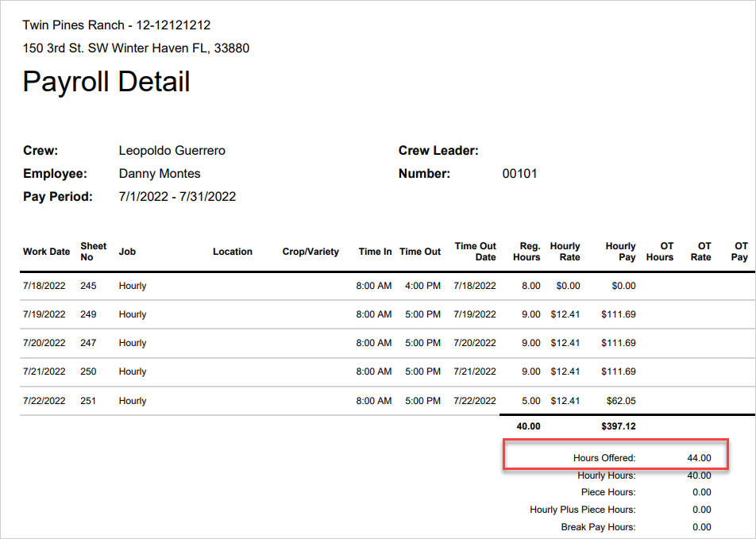Click the 'Time In' column header
The height and width of the screenshot is (539, 756).
click(375, 252)
